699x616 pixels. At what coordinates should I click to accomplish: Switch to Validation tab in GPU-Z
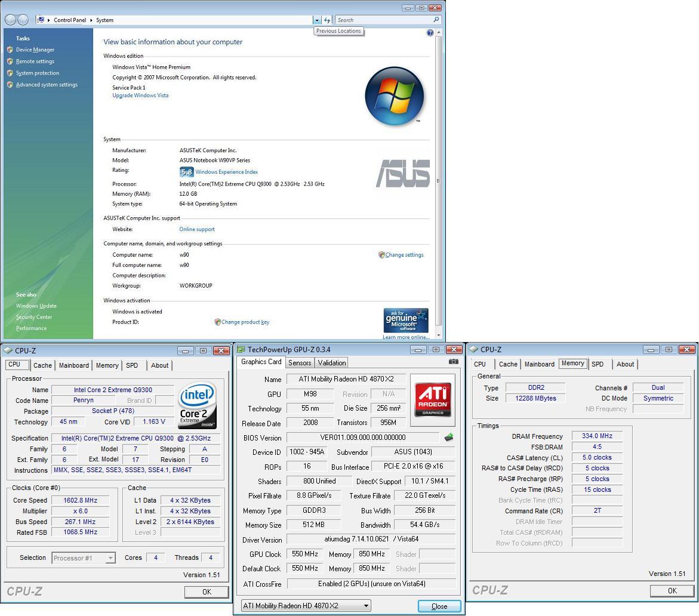pos(332,363)
